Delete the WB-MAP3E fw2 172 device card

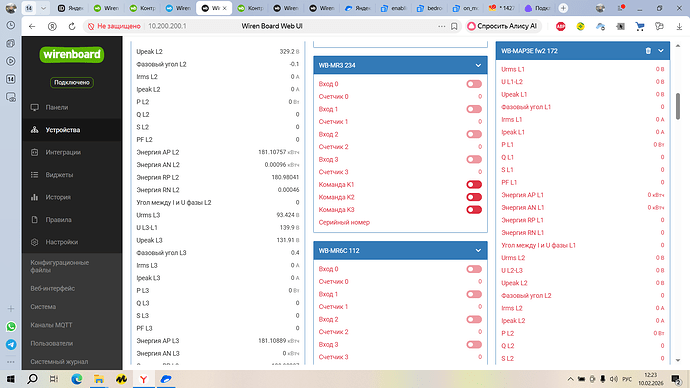tap(648, 51)
